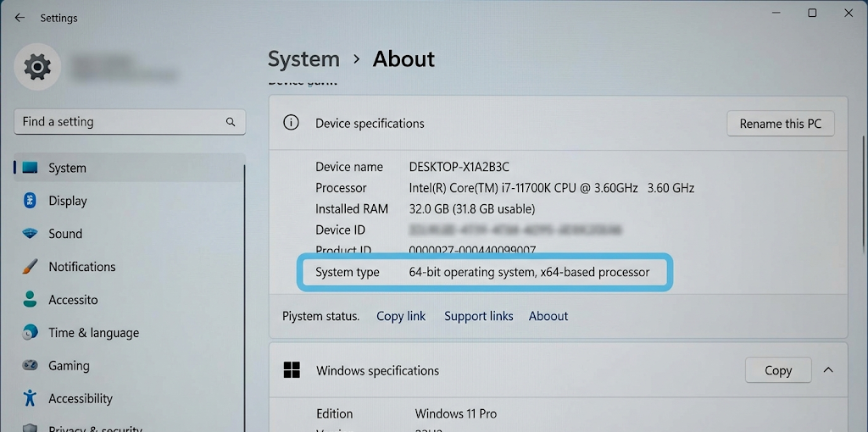Image resolution: width=868 pixels, height=432 pixels.
Task: Click the Accessibility figure icon
Action: click(30, 398)
